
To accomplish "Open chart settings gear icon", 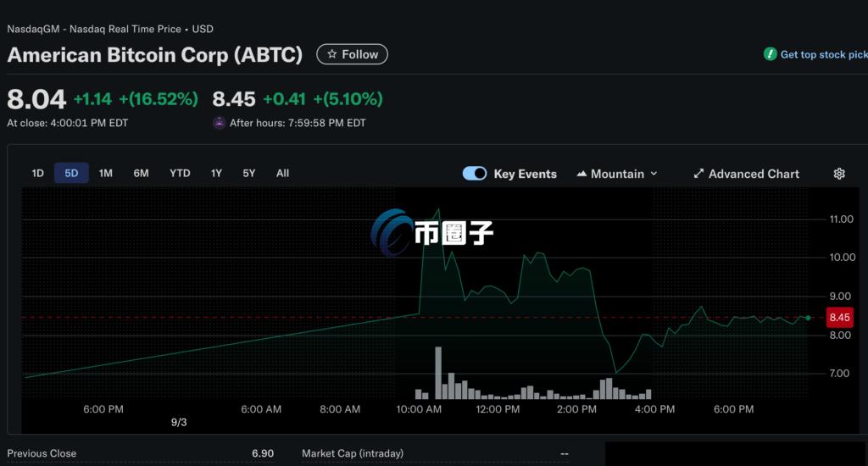I will pos(839,174).
